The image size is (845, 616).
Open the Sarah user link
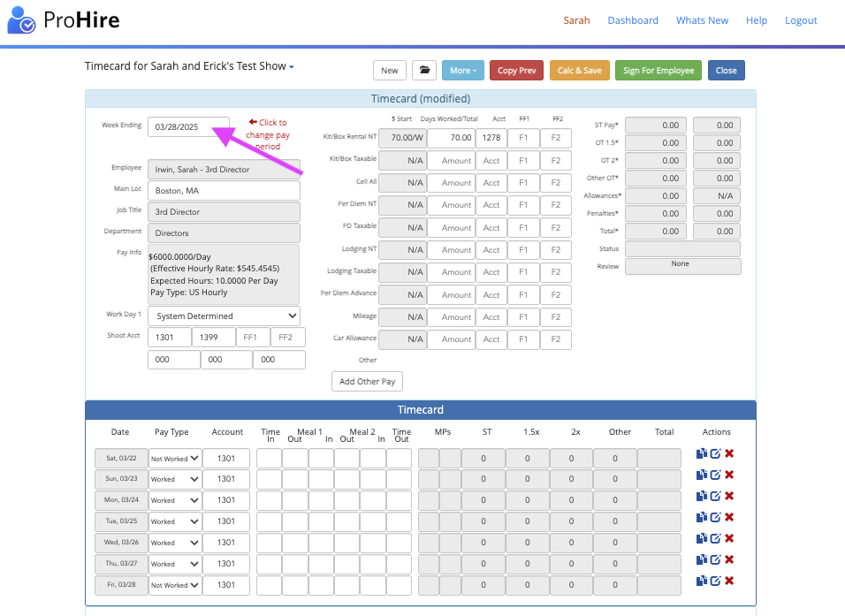[x=576, y=20]
